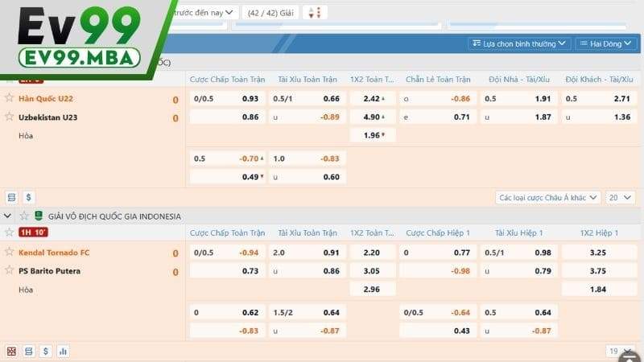Image resolution: width=644 pixels, height=362 pixels.
Task: Click the list icon under PS Barito match
Action: pyautogui.click(x=28, y=352)
